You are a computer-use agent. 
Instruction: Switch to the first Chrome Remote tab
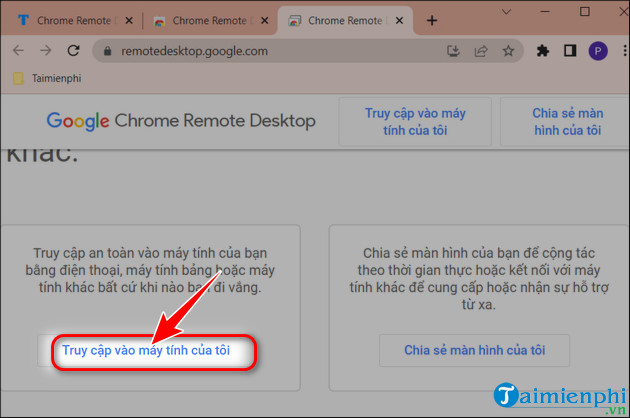tap(74, 20)
